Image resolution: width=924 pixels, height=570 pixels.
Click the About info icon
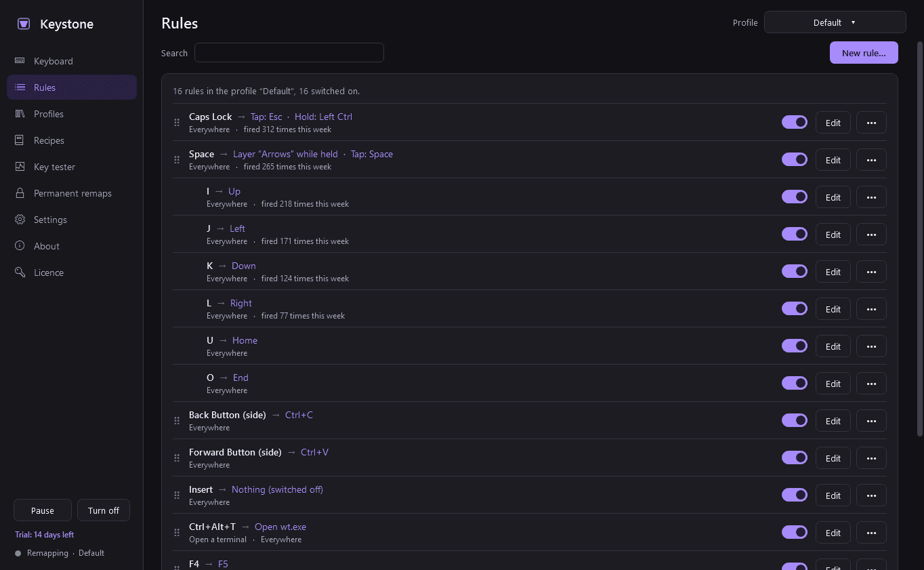(x=20, y=246)
